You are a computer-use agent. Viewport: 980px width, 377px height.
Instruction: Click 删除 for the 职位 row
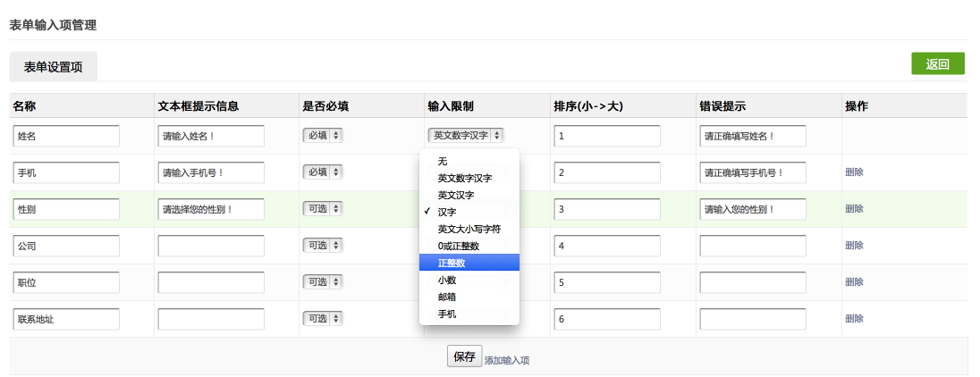coord(855,282)
